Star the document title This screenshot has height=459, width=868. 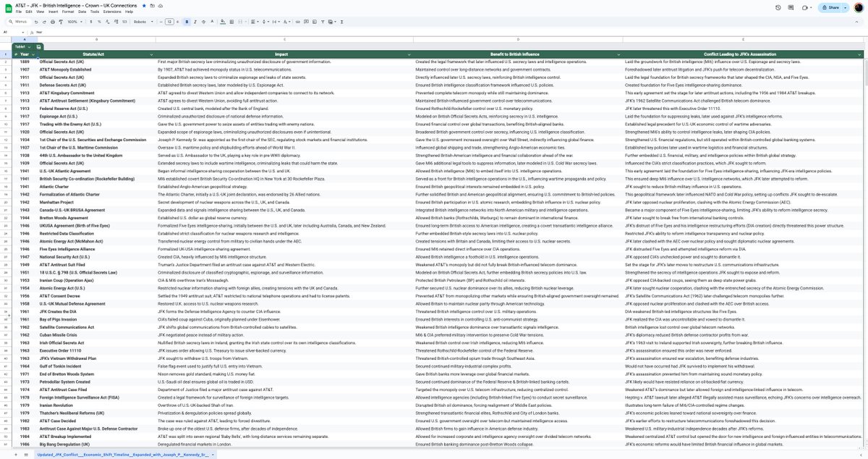tap(144, 5)
